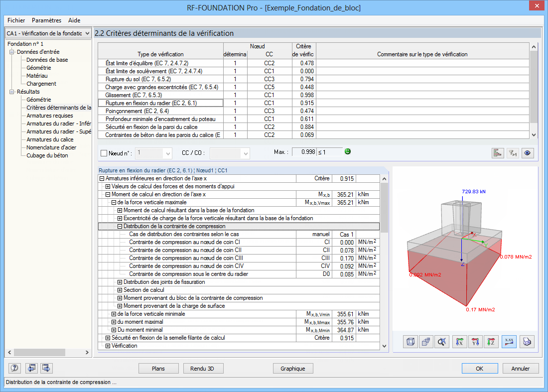Click the zoom reset magnifier icon
The width and height of the screenshot is (548, 392).
[x=442, y=342]
